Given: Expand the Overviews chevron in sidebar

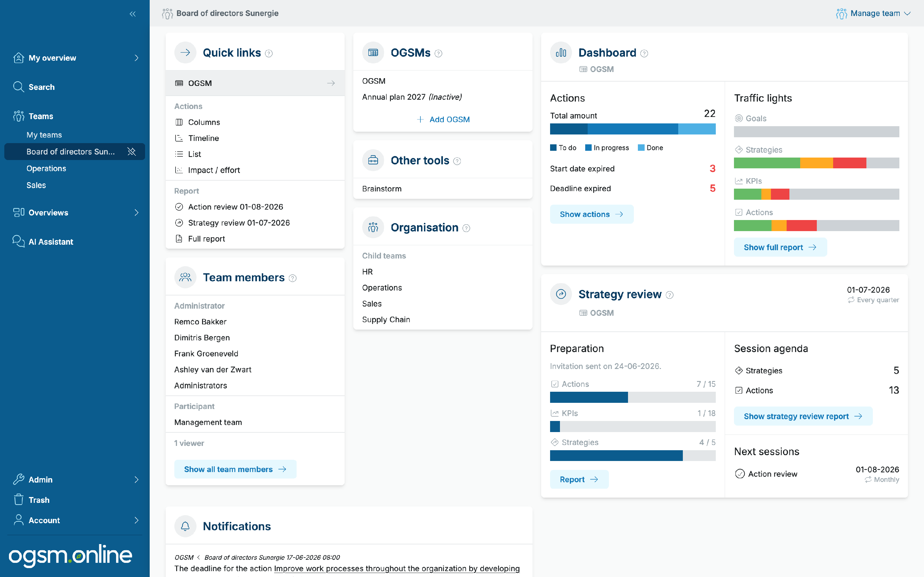Looking at the screenshot, I should point(136,213).
